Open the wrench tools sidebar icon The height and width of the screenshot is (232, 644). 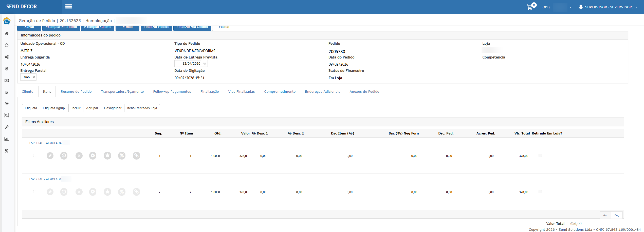pos(7,127)
